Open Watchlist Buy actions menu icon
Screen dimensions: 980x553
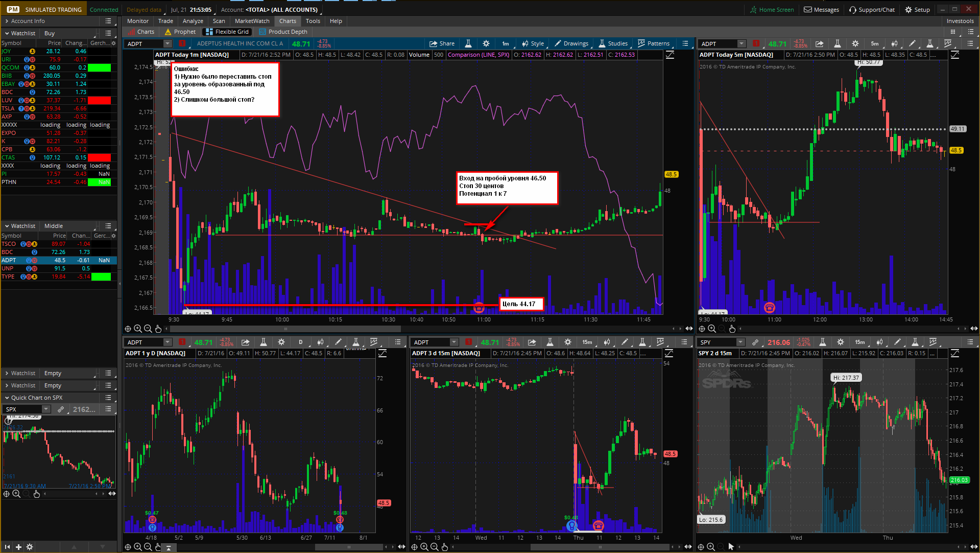[108, 33]
